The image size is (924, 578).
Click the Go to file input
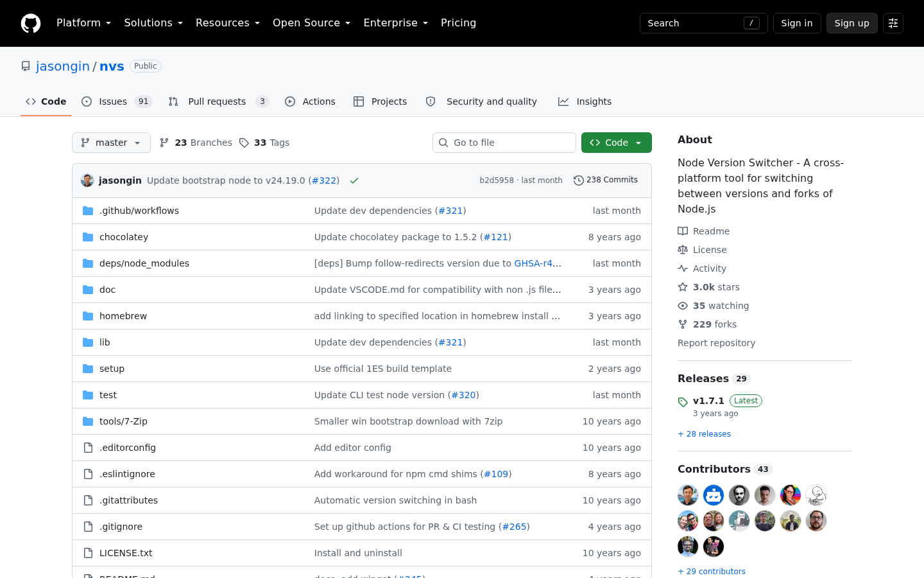point(504,143)
